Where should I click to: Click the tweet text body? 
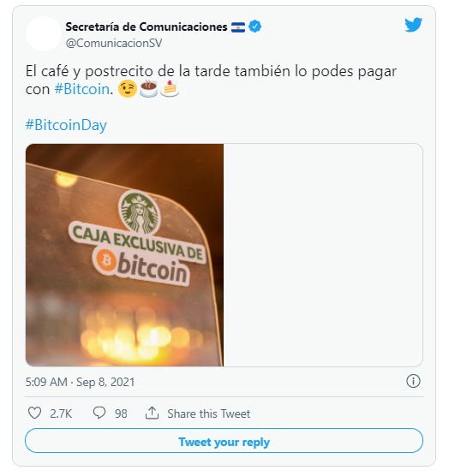click(211, 80)
